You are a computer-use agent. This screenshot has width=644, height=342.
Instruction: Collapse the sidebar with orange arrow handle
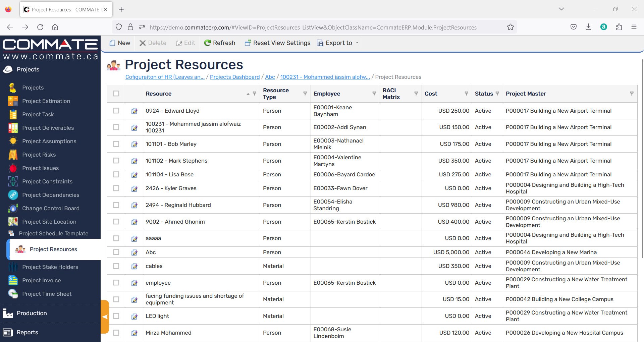pyautogui.click(x=105, y=317)
